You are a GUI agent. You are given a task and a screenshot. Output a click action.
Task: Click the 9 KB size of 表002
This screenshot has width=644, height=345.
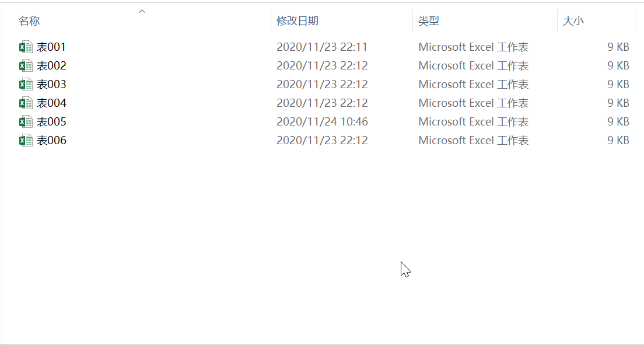coord(618,66)
